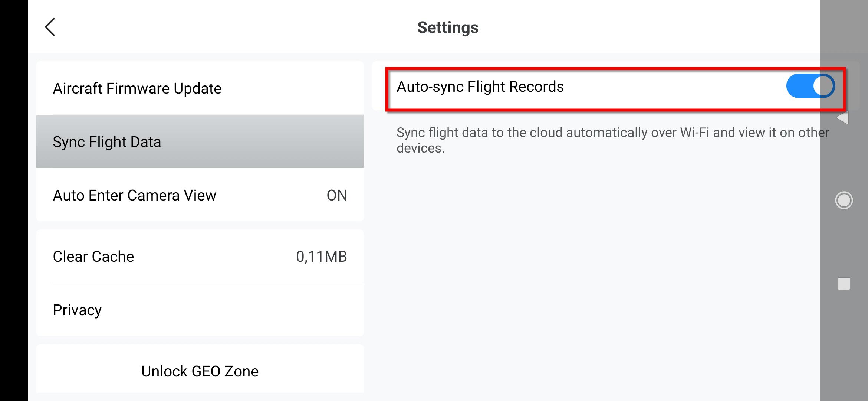
Task: Open Aircraft Firmware Update
Action: (x=137, y=88)
